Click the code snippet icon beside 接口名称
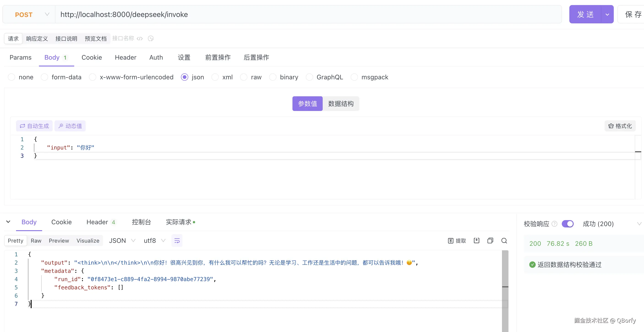Image resolution: width=644 pixels, height=332 pixels. pos(140,39)
